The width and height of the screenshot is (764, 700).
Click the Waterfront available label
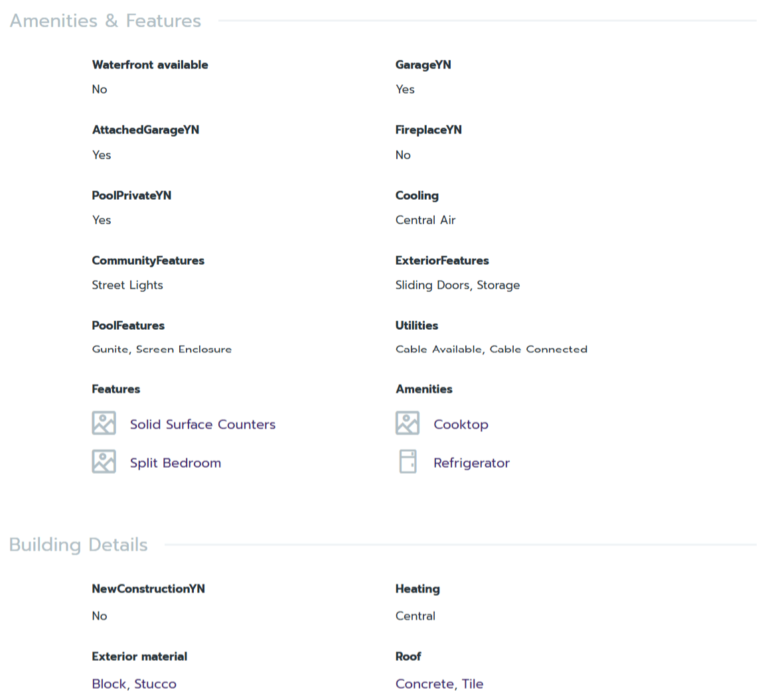[x=150, y=65]
